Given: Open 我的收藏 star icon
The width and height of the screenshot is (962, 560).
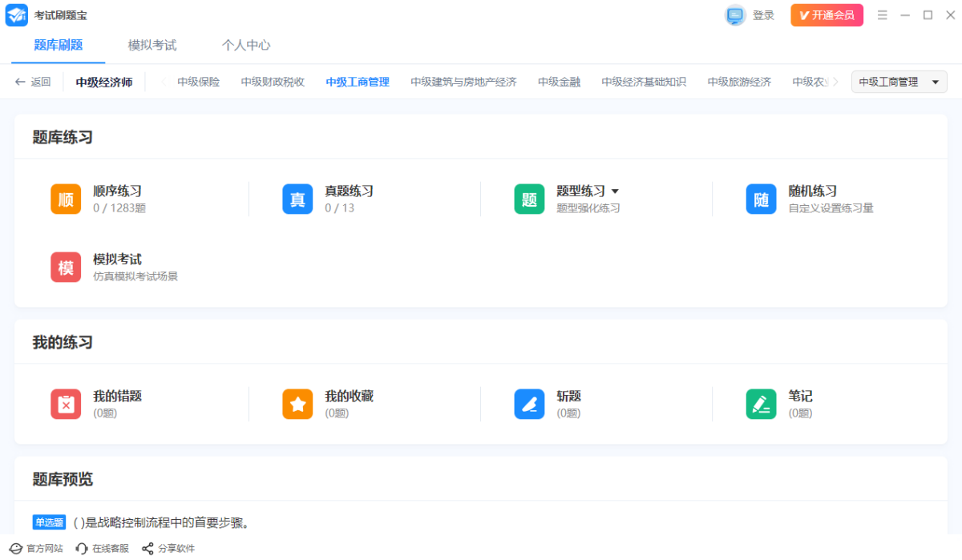Looking at the screenshot, I should coord(297,405).
